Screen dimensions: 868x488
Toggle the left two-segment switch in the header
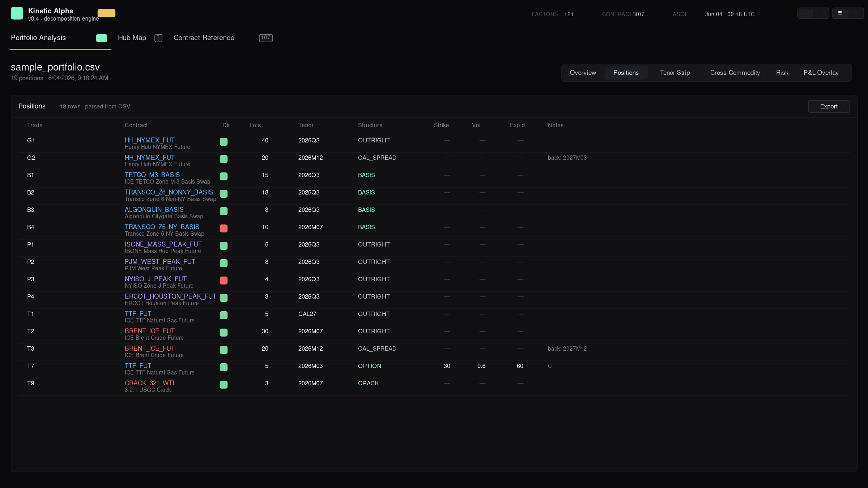pos(813,13)
